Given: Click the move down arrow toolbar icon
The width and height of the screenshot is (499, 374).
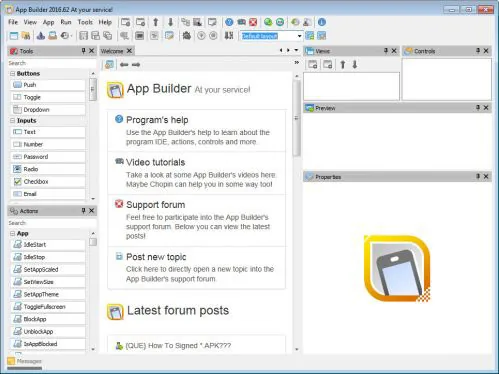Looking at the screenshot, I should point(170,22).
